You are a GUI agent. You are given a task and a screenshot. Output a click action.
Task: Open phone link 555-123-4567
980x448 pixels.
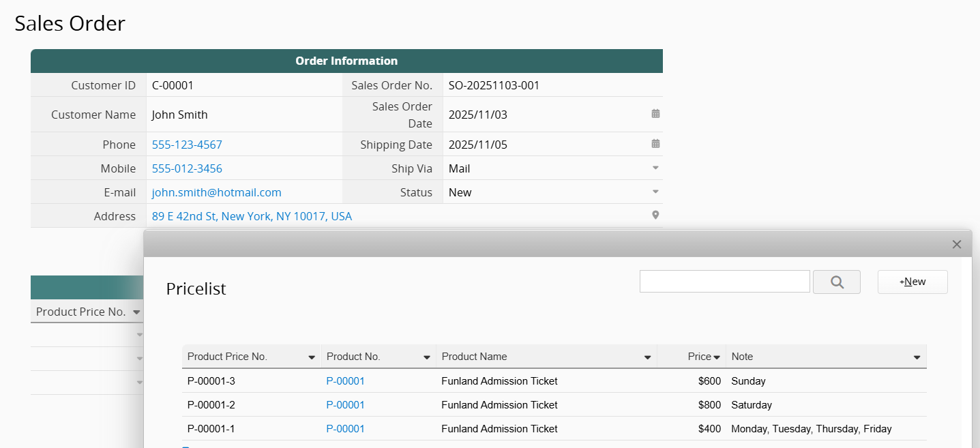(187, 145)
